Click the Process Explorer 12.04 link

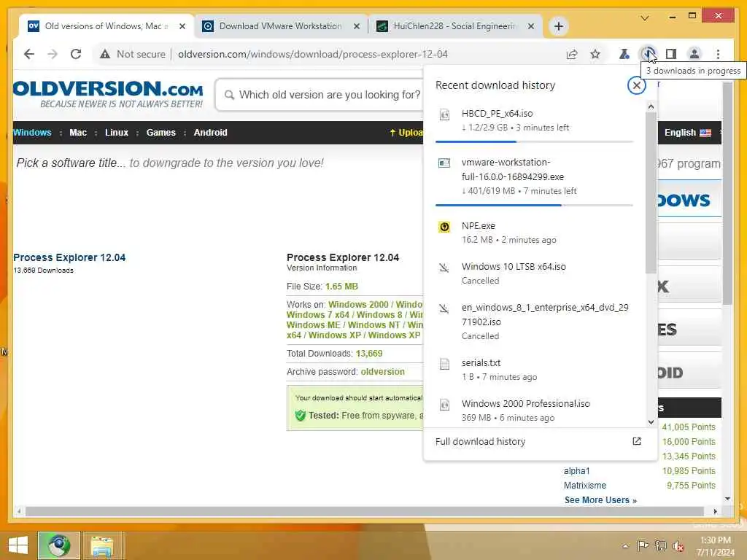[x=69, y=257]
